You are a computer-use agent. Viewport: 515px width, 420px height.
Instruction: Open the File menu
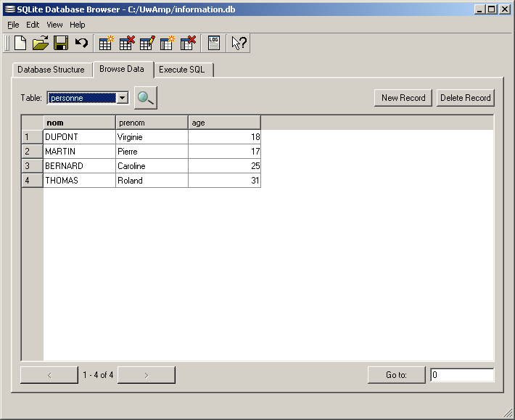(x=13, y=25)
